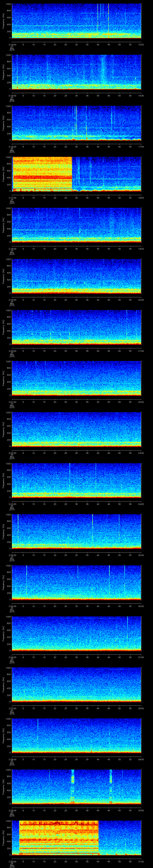Click the spectrogram panel starting at 2:24:00
The image size is (153, 868).
click(77, 531)
